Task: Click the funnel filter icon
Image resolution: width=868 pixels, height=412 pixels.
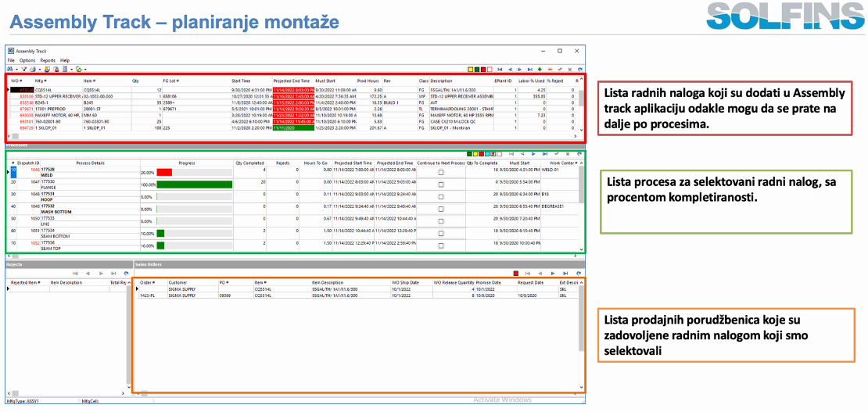Action: pos(24,69)
